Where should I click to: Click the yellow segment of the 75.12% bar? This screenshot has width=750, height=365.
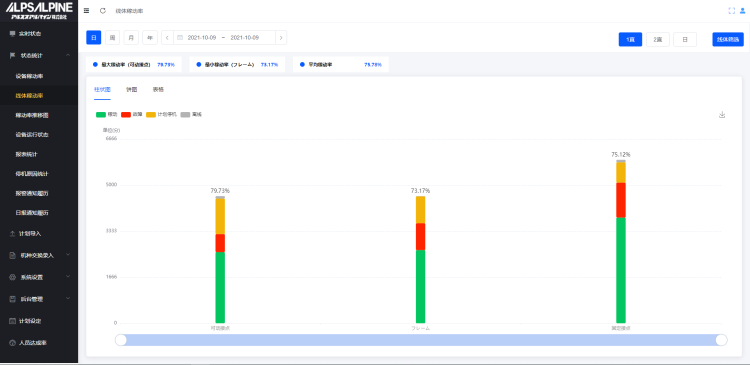[621, 172]
